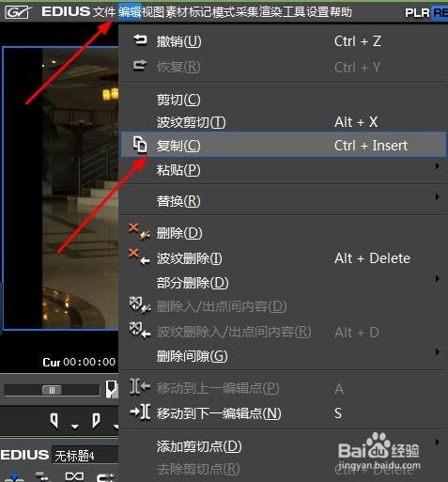Click the redo arrow icon beside 恢复
The image size is (448, 482).
click(x=140, y=65)
